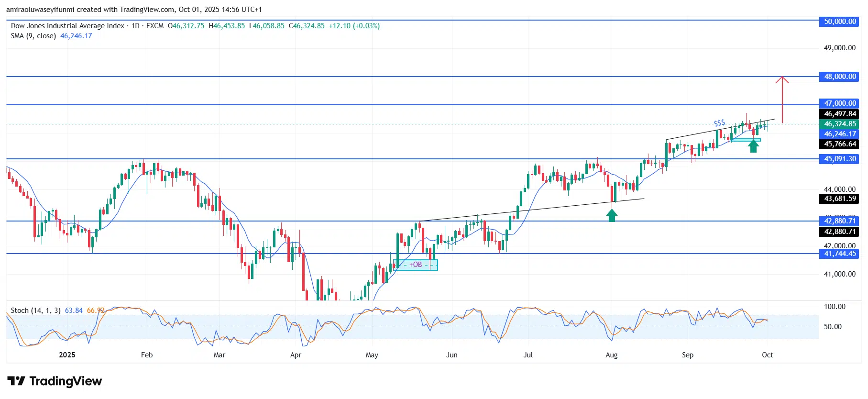868x399 pixels.
Task: Select the blue $$$ liquidity marker
Action: coord(719,123)
